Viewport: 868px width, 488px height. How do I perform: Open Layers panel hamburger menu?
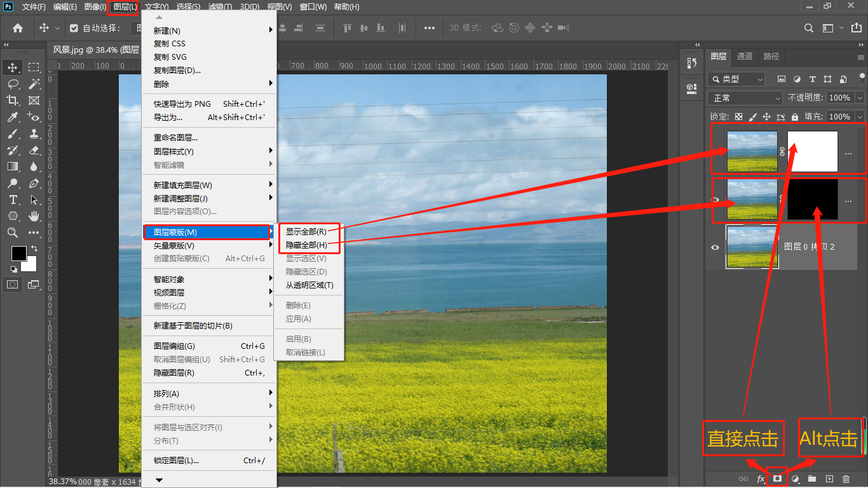click(x=861, y=57)
